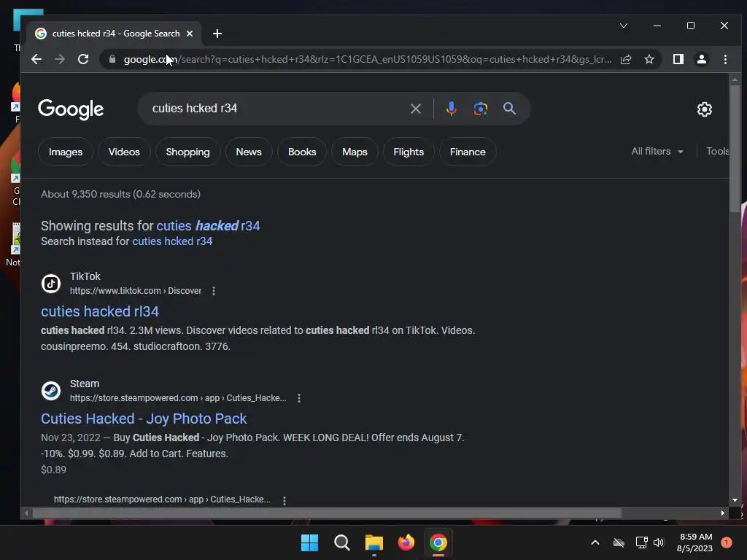Open the Tools option
Image resolution: width=747 pixels, height=560 pixels.
tap(718, 152)
